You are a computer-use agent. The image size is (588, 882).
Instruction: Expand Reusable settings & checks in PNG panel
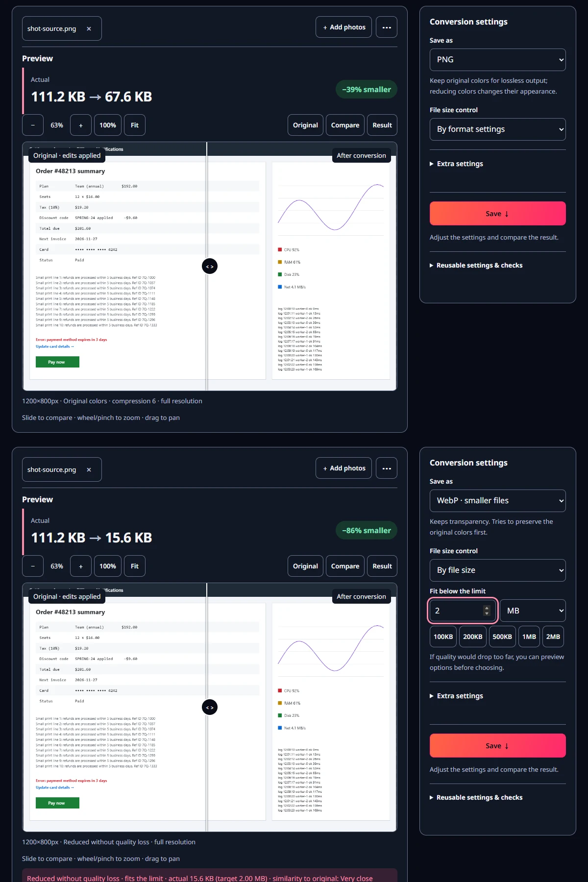pyautogui.click(x=476, y=265)
